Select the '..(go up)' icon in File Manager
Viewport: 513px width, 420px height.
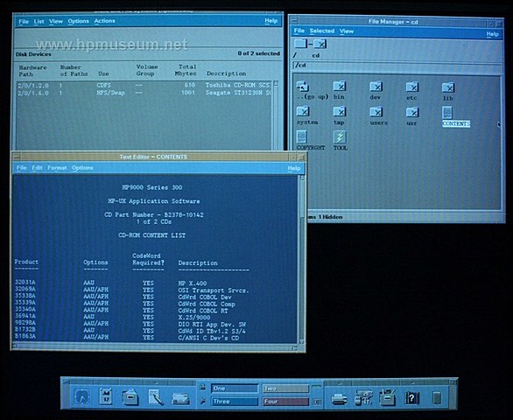303,87
